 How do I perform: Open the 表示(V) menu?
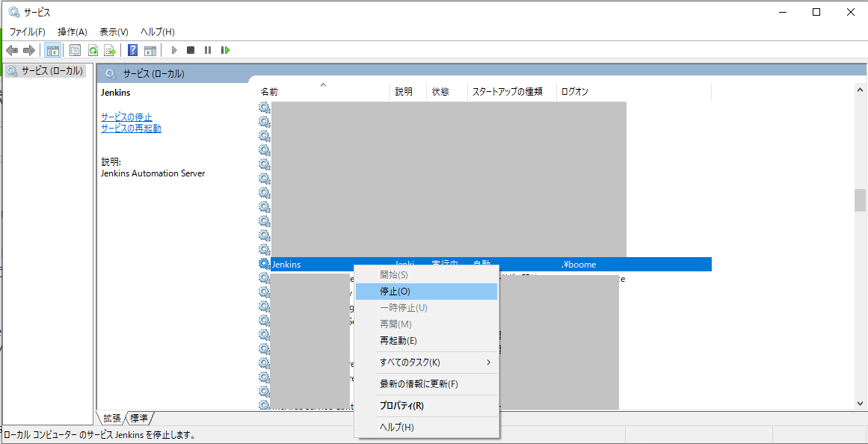tap(114, 32)
